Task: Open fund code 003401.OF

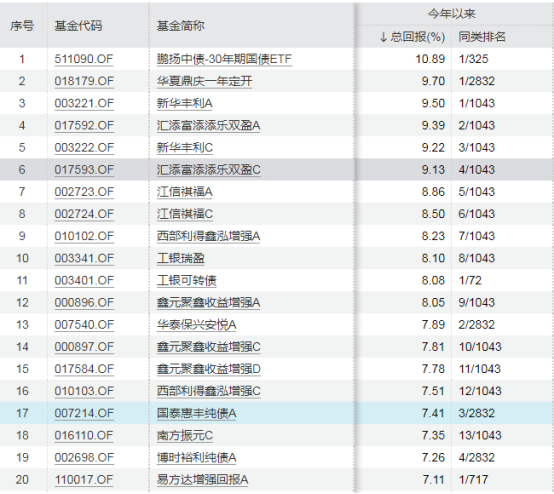Action: tap(84, 280)
